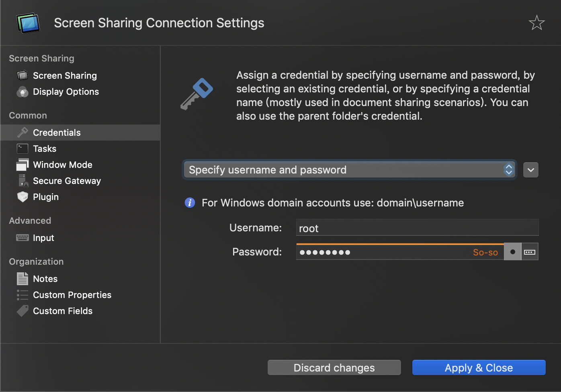Select the Screen Sharing page icon
The width and height of the screenshot is (561, 392).
[22, 75]
